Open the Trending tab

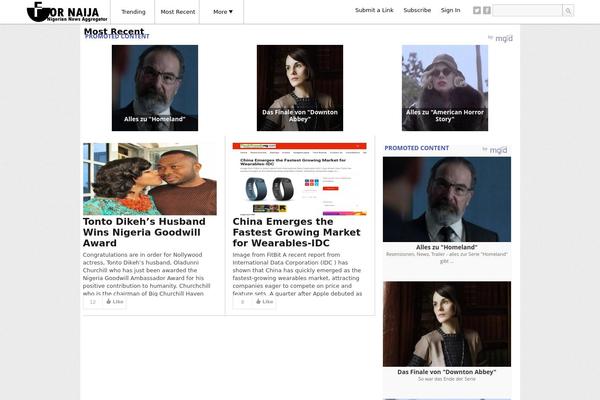[133, 12]
